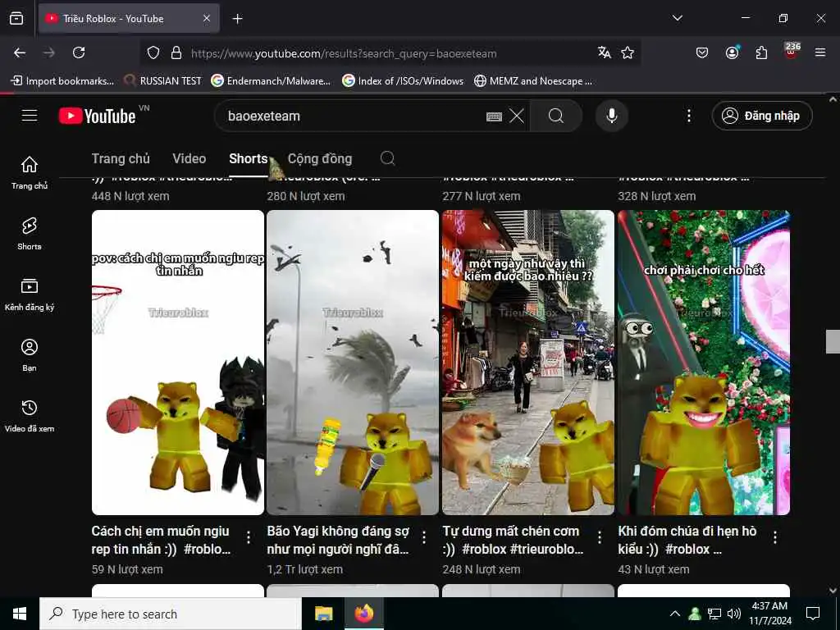The image size is (840, 630).
Task: Open Kênh đăng ký subscriptions in the sidebar
Action: click(30, 294)
